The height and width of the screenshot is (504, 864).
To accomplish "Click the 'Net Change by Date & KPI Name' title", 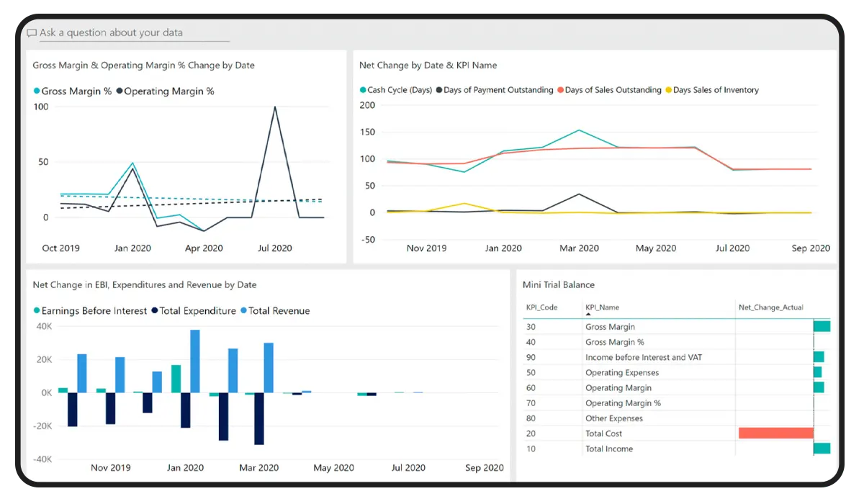I will click(x=428, y=66).
